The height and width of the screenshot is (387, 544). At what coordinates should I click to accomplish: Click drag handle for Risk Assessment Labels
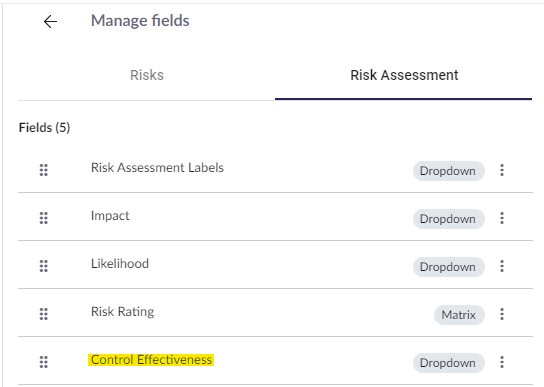click(44, 170)
